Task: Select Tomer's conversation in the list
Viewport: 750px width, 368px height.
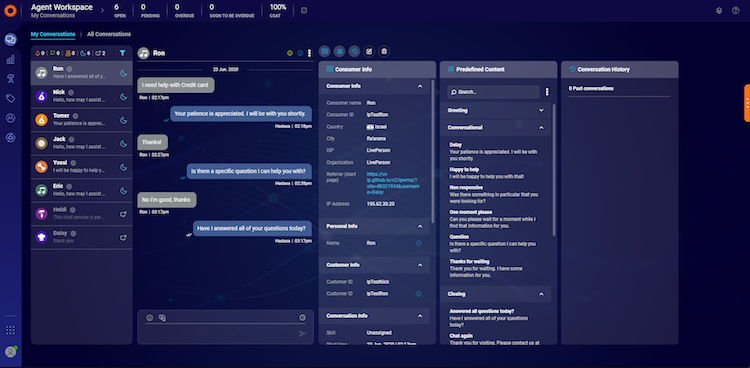Action: [82, 120]
